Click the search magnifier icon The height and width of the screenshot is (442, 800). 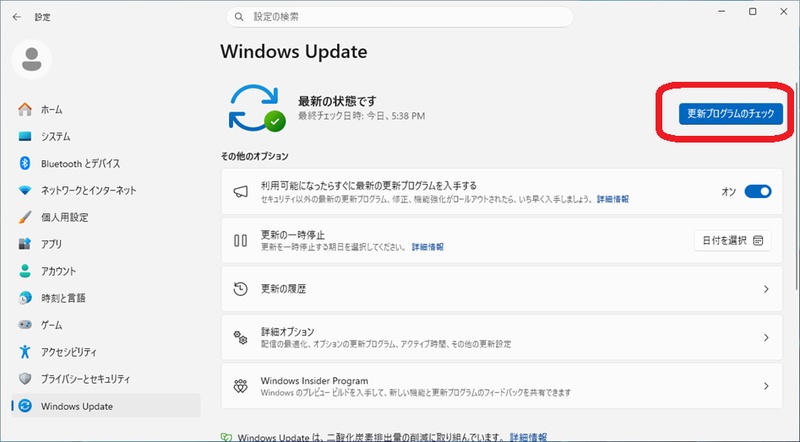[x=239, y=17]
